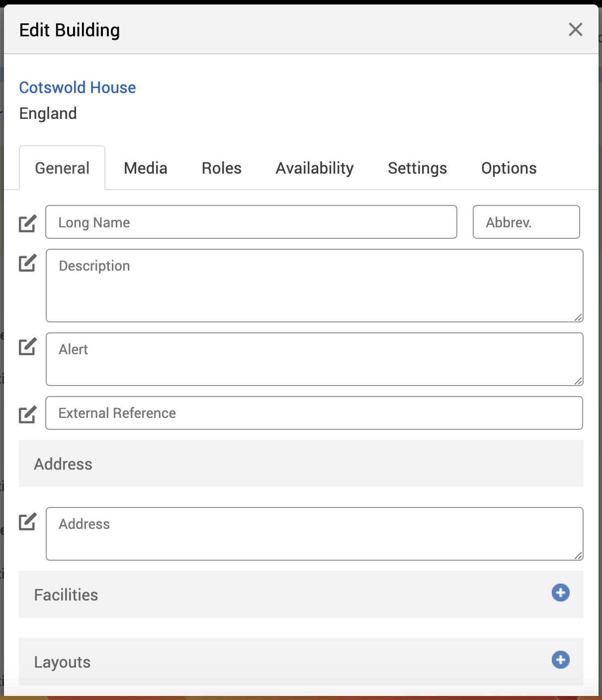602x700 pixels.
Task: Add a layout with the plus icon
Action: (560, 660)
